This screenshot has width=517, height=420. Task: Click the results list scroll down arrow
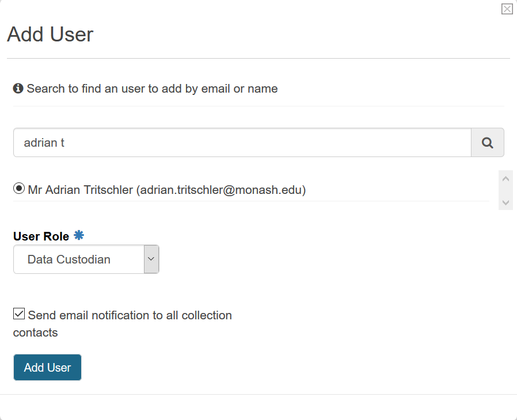coord(505,202)
